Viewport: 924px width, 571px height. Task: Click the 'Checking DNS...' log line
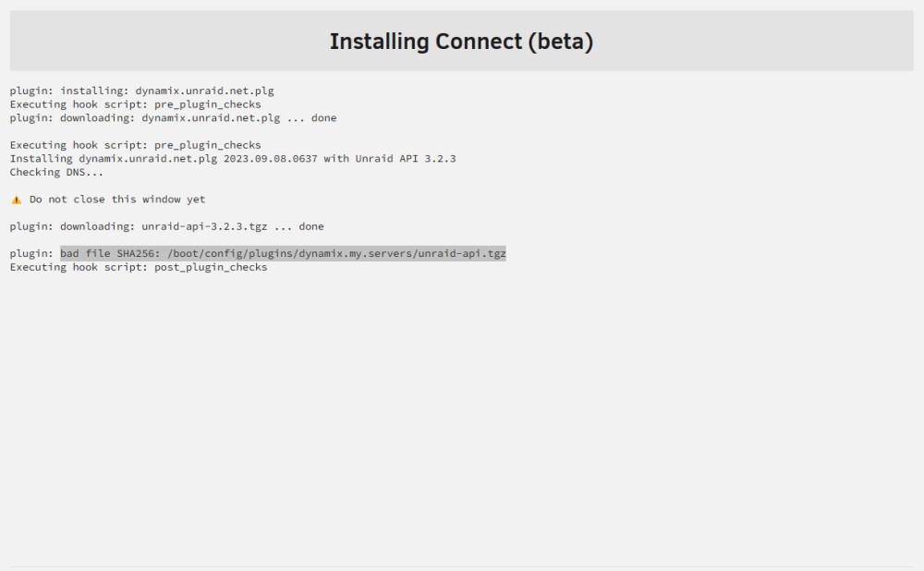(x=56, y=172)
